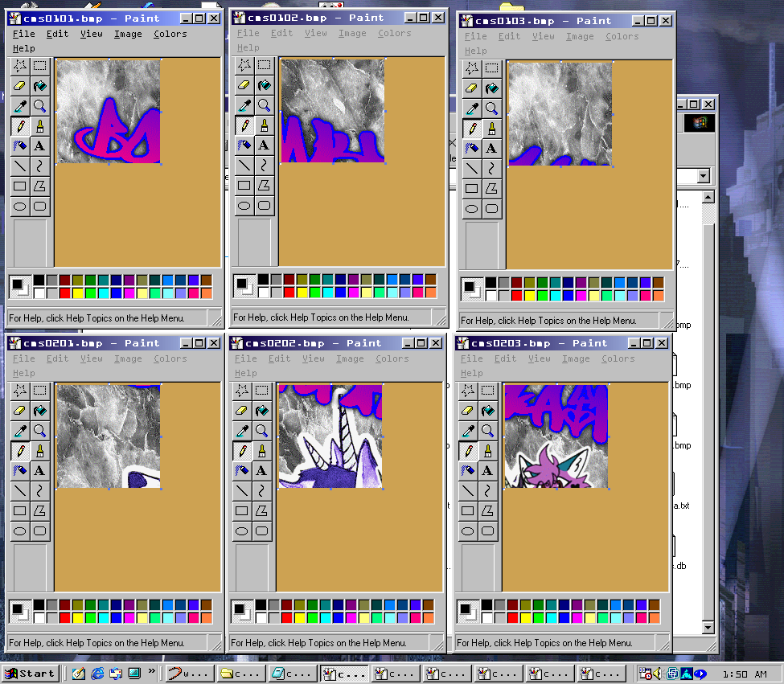This screenshot has width=784, height=684.
Task: Click the graffiti canvas image in cms0101.bmp
Action: tap(109, 111)
